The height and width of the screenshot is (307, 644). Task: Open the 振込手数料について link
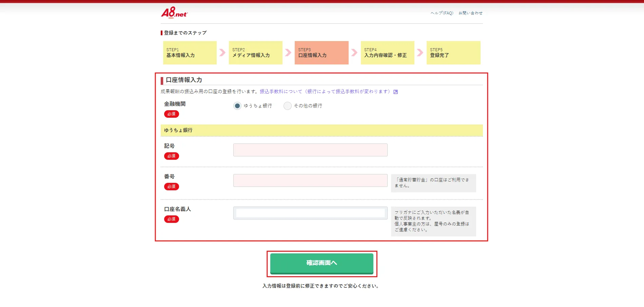[x=325, y=92]
